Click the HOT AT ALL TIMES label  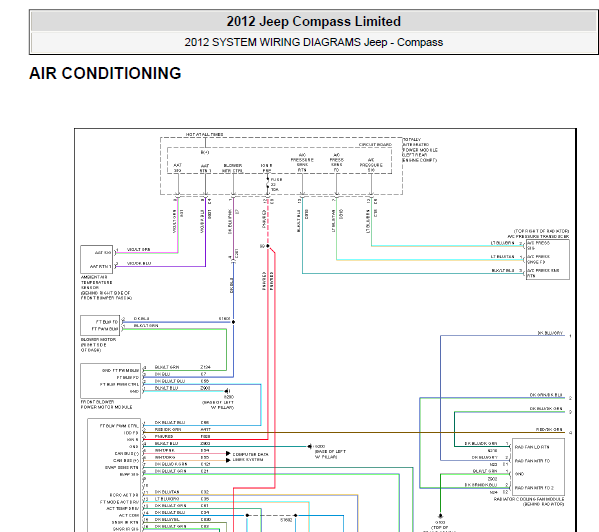tap(204, 134)
